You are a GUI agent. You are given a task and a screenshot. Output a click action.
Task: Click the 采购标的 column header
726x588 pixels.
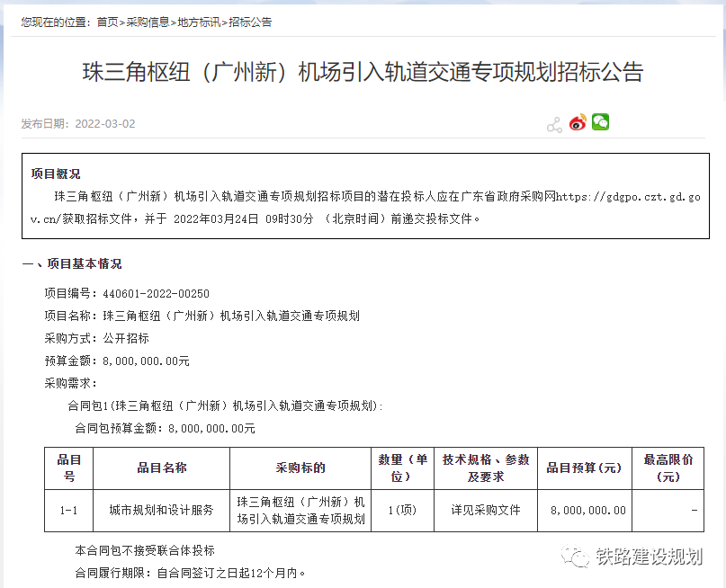pos(300,468)
